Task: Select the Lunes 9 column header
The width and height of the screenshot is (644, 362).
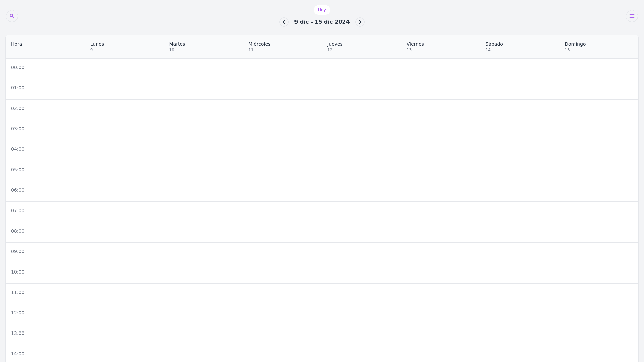Action: [x=124, y=47]
